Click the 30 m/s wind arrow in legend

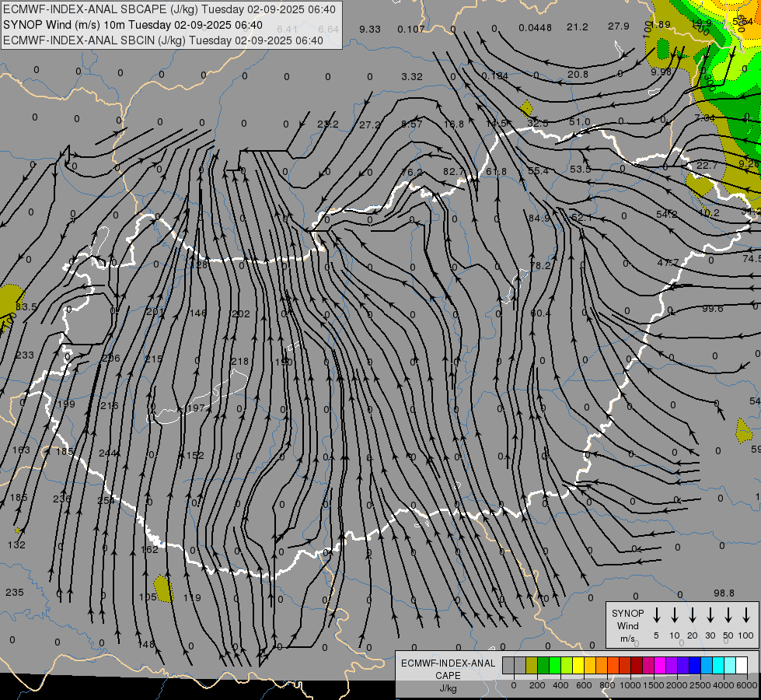(x=710, y=615)
